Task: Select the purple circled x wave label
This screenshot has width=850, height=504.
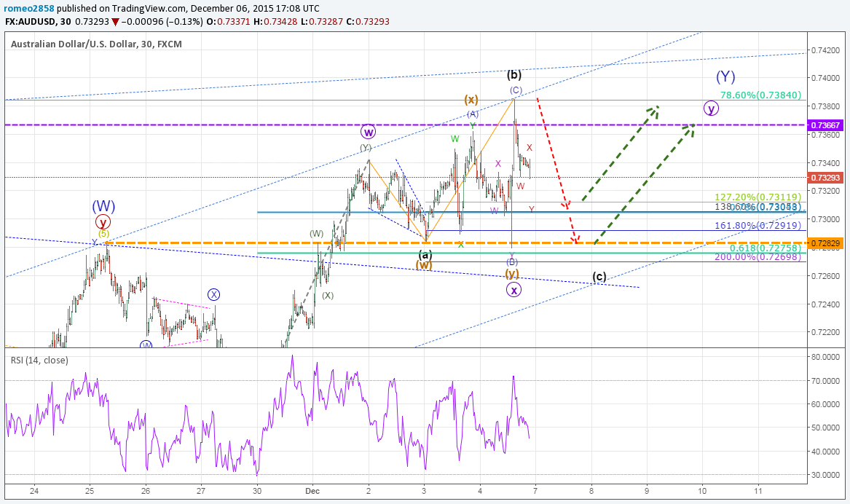Action: [513, 289]
